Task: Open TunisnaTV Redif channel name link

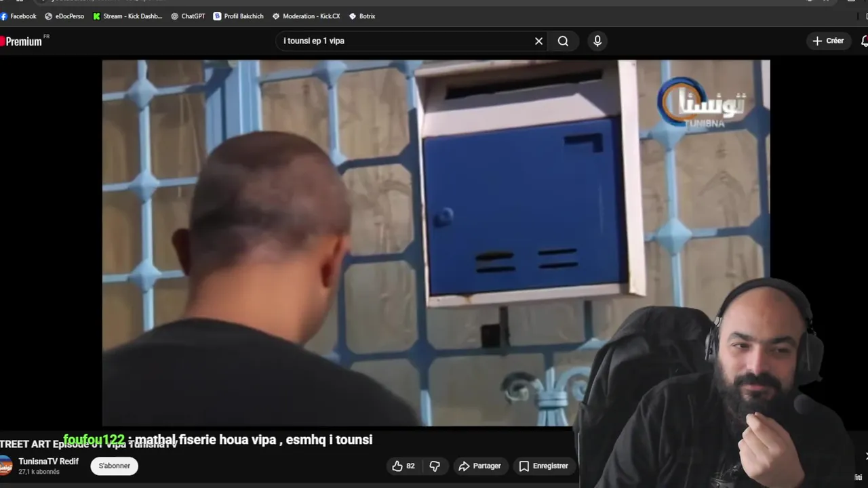Action: 49,462
